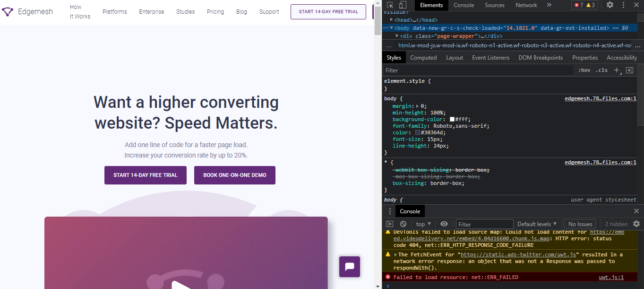Focus the Styles Filter field
The image size is (644, 289).
point(478,70)
